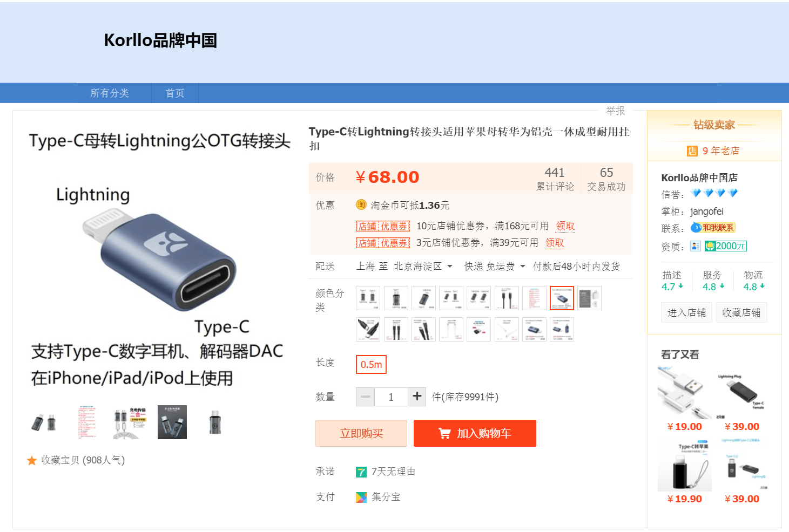Claim the 10元 store coupon via 领取
This screenshot has width=789, height=532.
point(565,226)
